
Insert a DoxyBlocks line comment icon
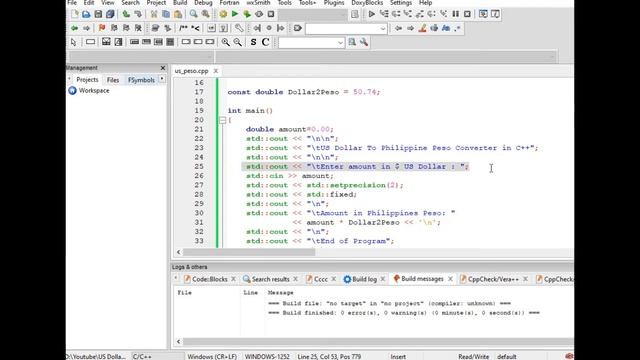196,28
